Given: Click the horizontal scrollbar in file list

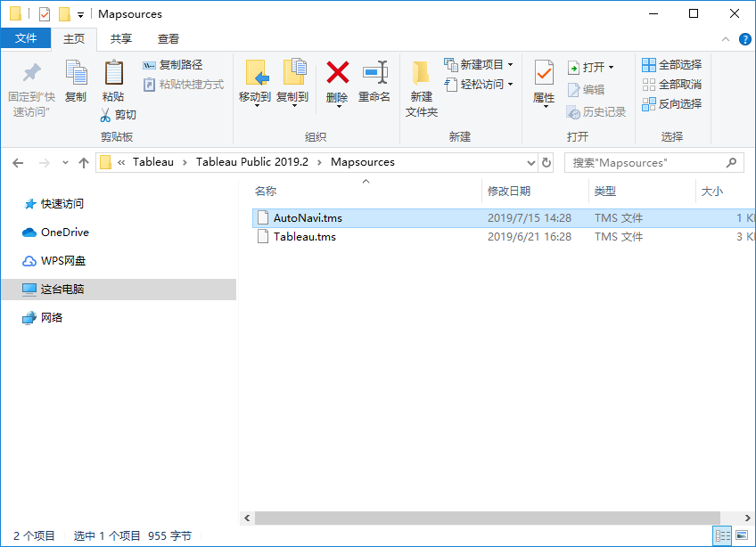Looking at the screenshot, I should pyautogui.click(x=487, y=518).
